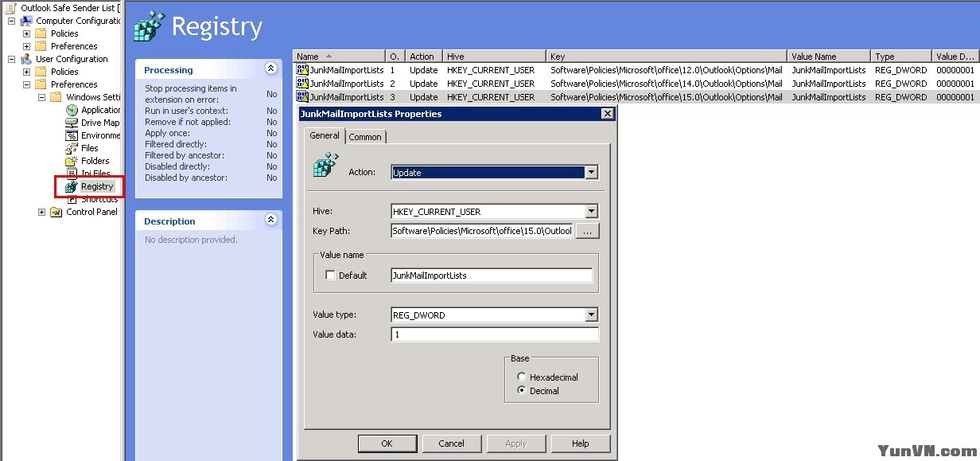Click the Outlook Safe Sender List policy icon
Viewport: 980px width, 461px height.
coord(11,8)
